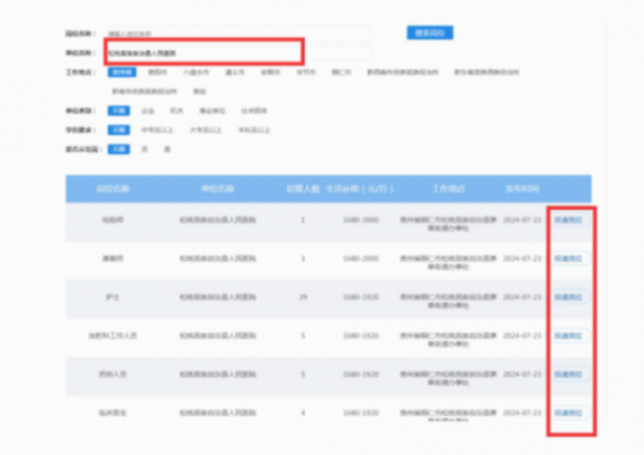Select 遵义市 as work location

pyautogui.click(x=233, y=73)
